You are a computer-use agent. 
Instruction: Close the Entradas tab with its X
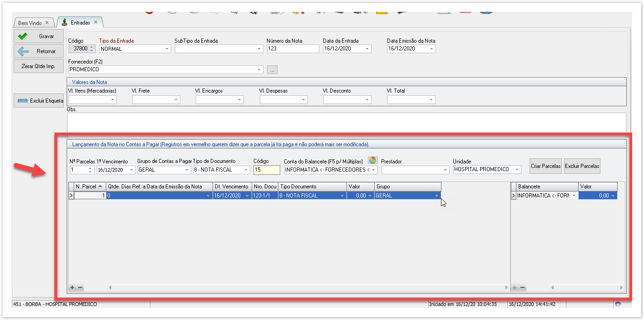point(95,22)
